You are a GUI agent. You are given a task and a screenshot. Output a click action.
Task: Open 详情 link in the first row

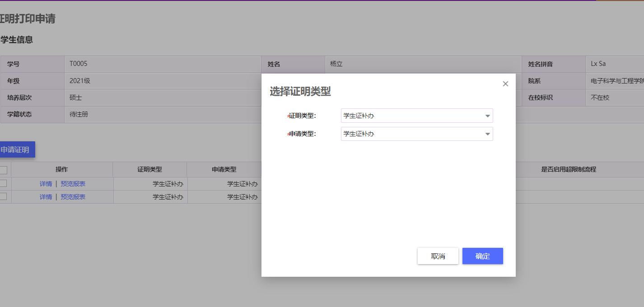[46, 184]
